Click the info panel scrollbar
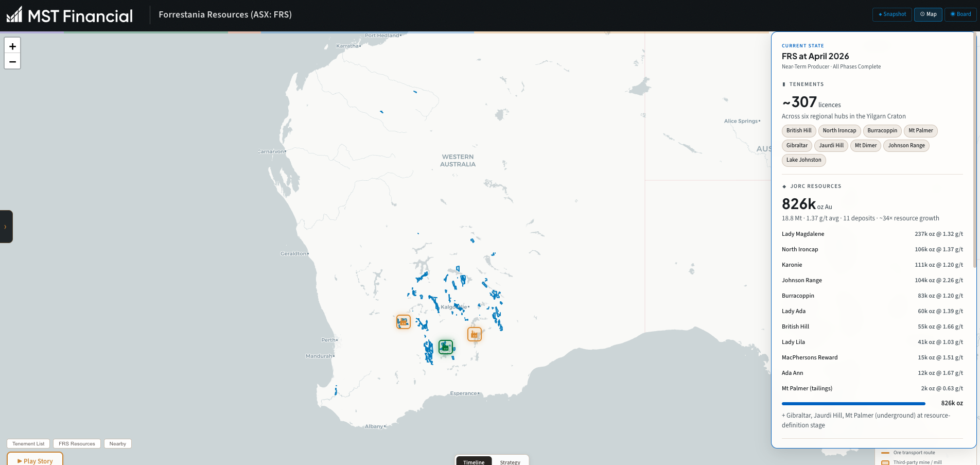Screen dimensions: 980x465 coord(974,149)
